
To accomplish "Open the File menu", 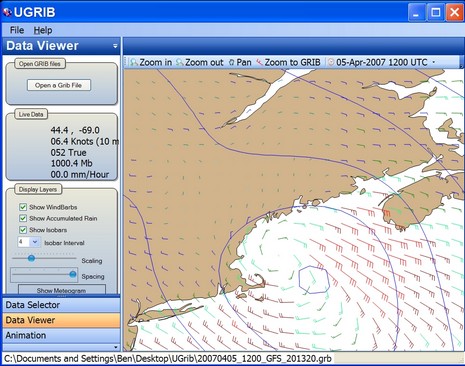I will [x=17, y=30].
